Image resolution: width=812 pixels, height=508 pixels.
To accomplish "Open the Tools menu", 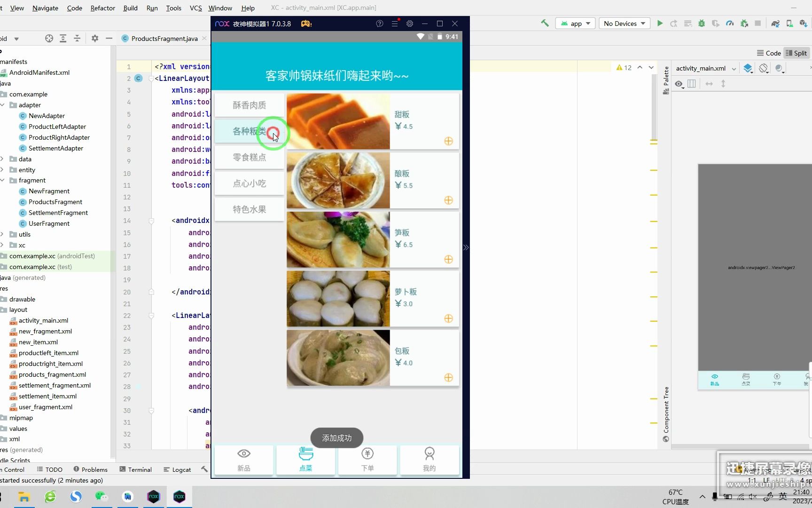I will pyautogui.click(x=173, y=8).
